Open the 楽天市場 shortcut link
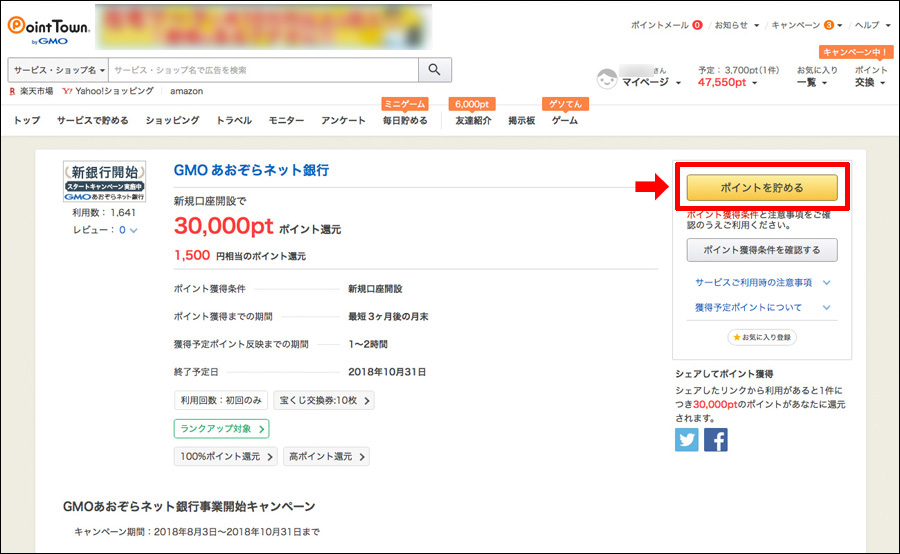Image resolution: width=900 pixels, height=554 pixels. pyautogui.click(x=32, y=91)
